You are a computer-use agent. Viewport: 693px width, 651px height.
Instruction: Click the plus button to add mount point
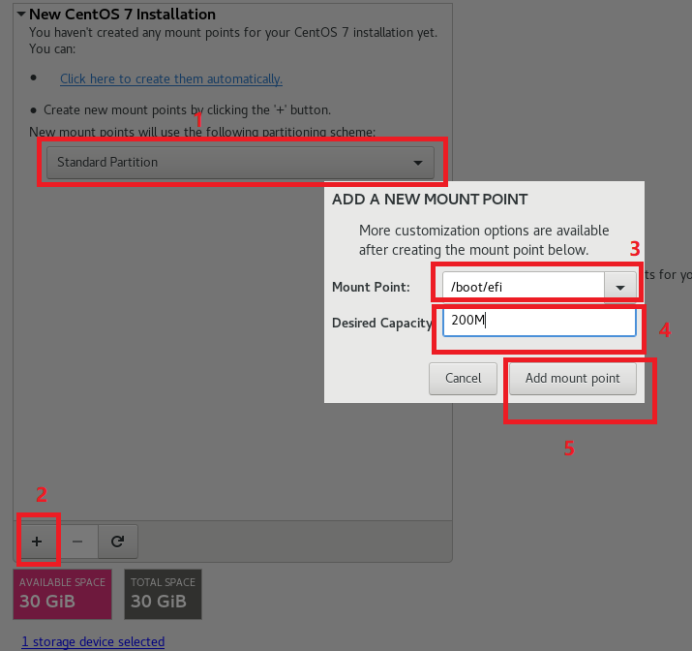point(37,541)
